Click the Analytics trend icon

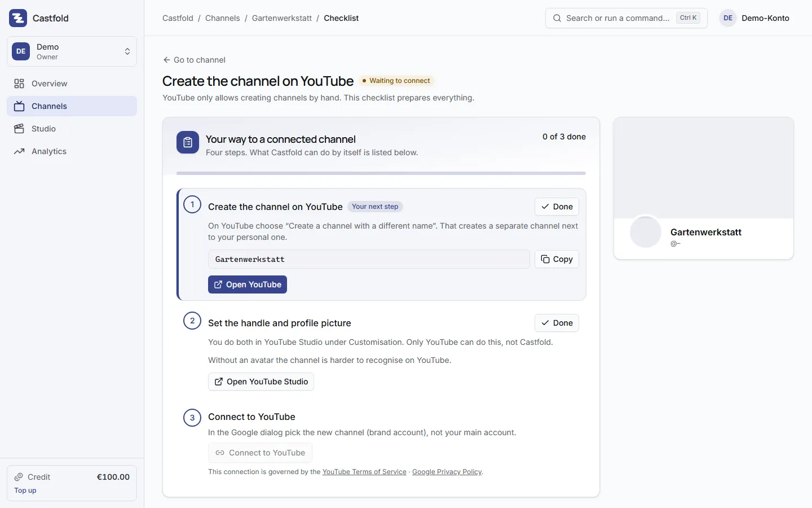19,151
